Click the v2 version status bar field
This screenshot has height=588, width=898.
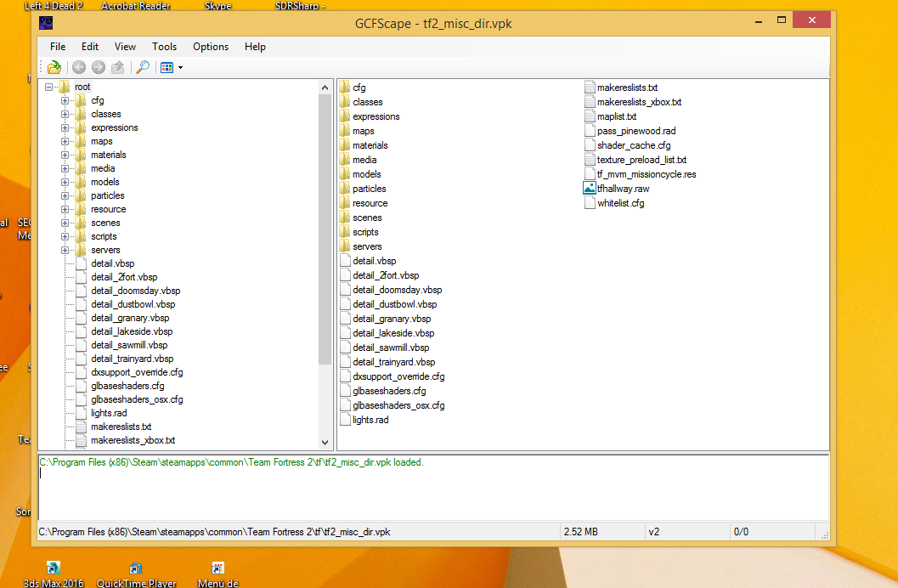[686, 532]
